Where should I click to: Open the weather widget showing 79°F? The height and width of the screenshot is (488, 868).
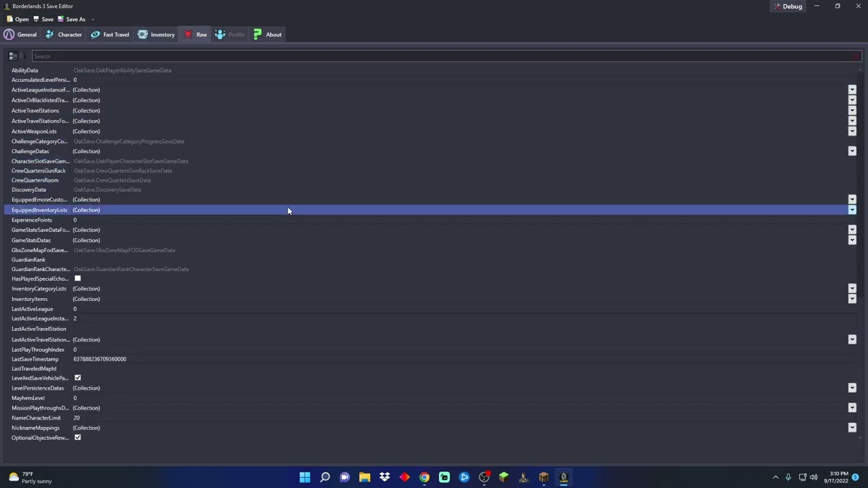[28, 477]
